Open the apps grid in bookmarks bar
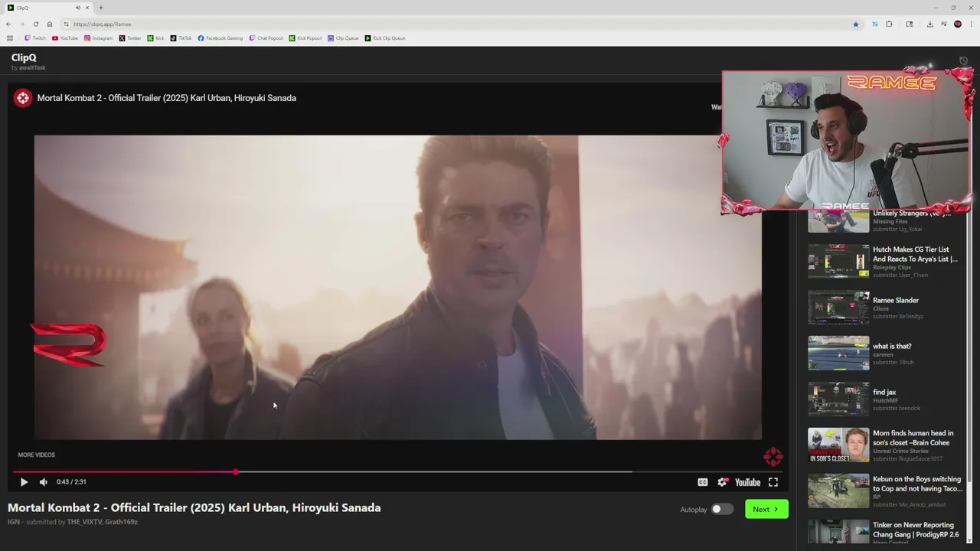The width and height of the screenshot is (980, 551). [10, 38]
